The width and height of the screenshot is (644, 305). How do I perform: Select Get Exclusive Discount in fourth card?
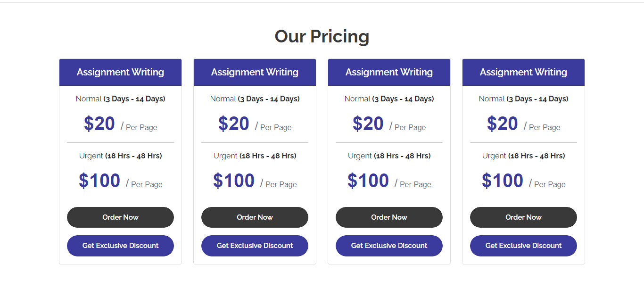click(x=523, y=246)
